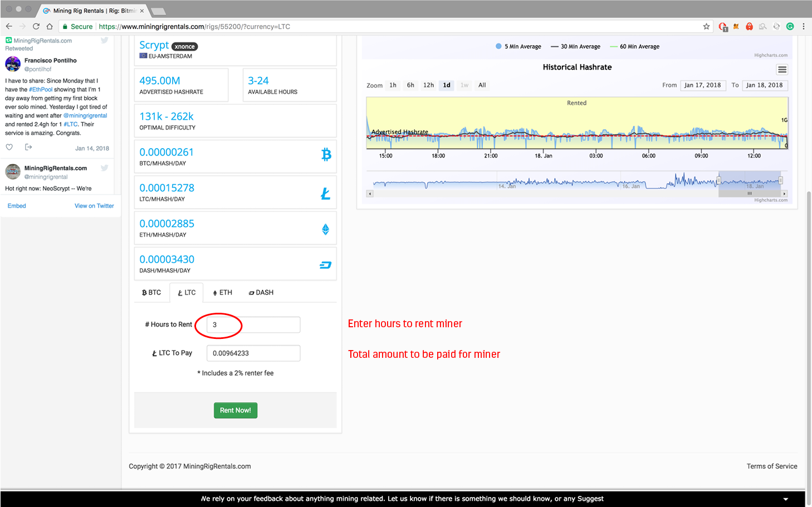Click the 131k - 262k optimal difficulty value
Screen dimensions: 812x507
pos(167,116)
